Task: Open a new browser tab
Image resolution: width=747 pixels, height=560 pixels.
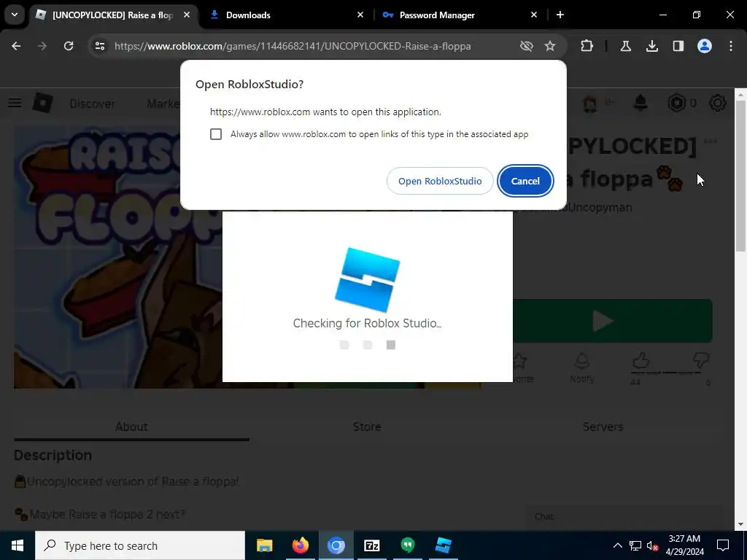Action: point(560,15)
